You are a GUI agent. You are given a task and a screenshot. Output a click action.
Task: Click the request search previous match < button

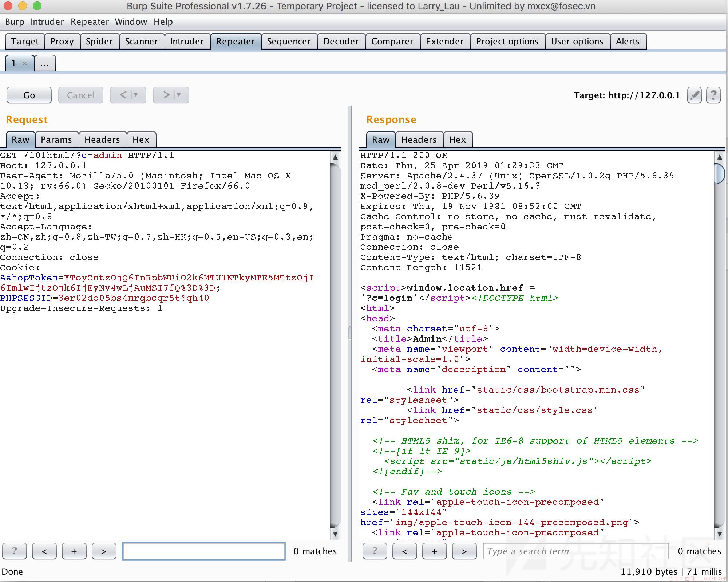44,551
